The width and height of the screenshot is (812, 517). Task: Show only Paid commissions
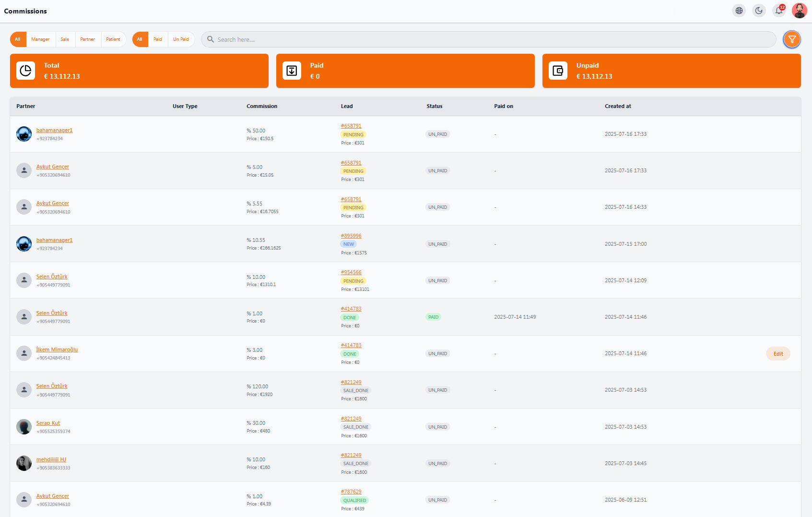pyautogui.click(x=158, y=39)
